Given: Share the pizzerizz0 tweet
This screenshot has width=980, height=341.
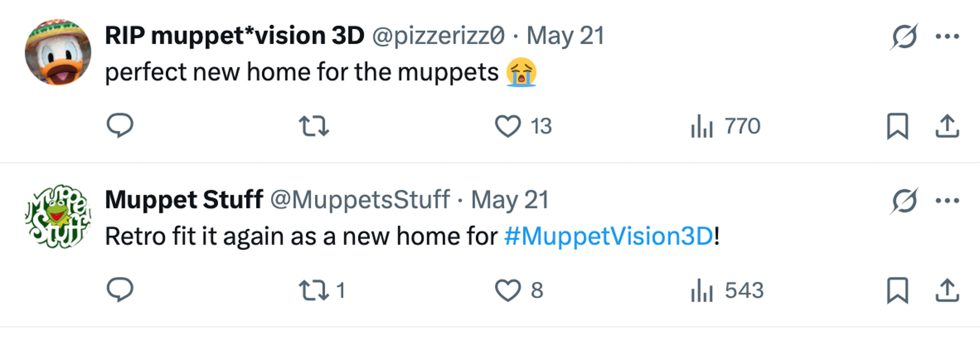Looking at the screenshot, I should pyautogui.click(x=947, y=126).
